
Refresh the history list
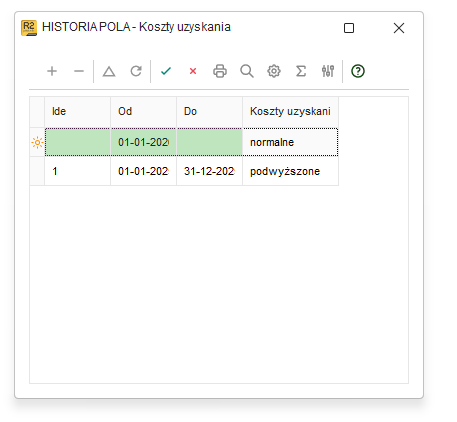pyautogui.click(x=136, y=71)
